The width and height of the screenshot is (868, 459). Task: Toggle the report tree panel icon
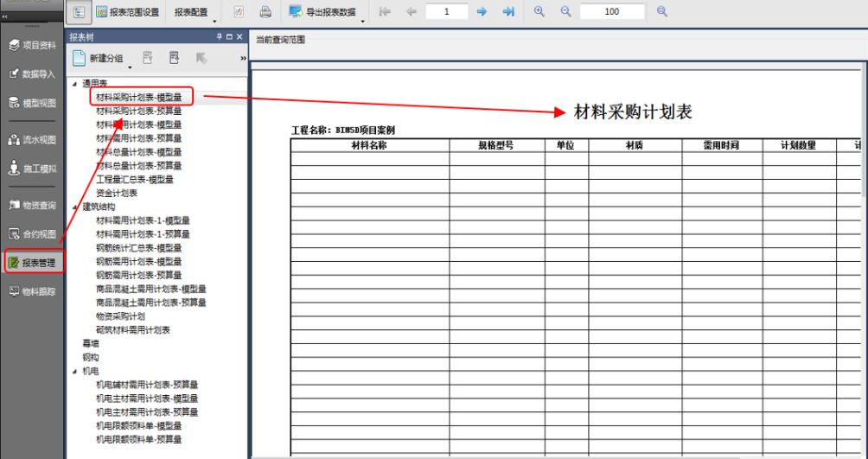pyautogui.click(x=79, y=12)
